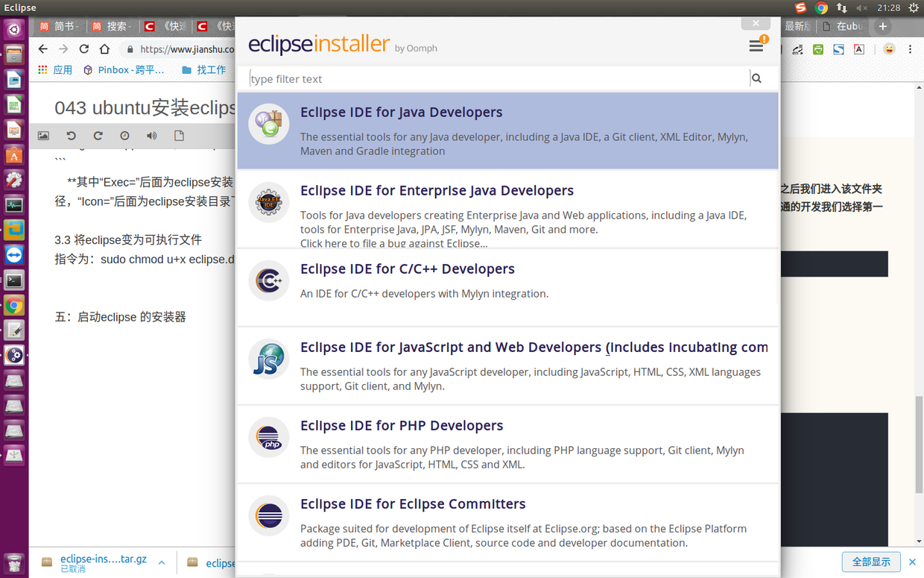924x578 pixels.
Task: Select Eclipse IDE for Enterprise Java Developers
Action: [437, 191]
